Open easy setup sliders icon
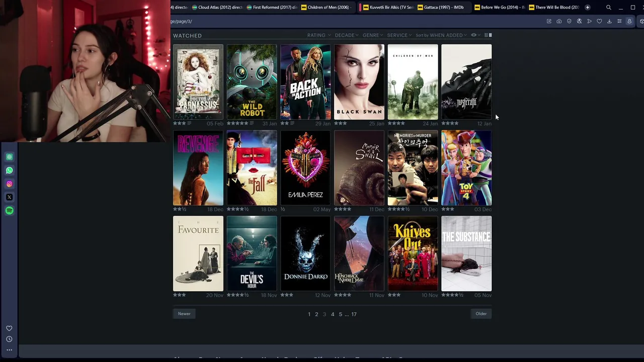 [619, 21]
